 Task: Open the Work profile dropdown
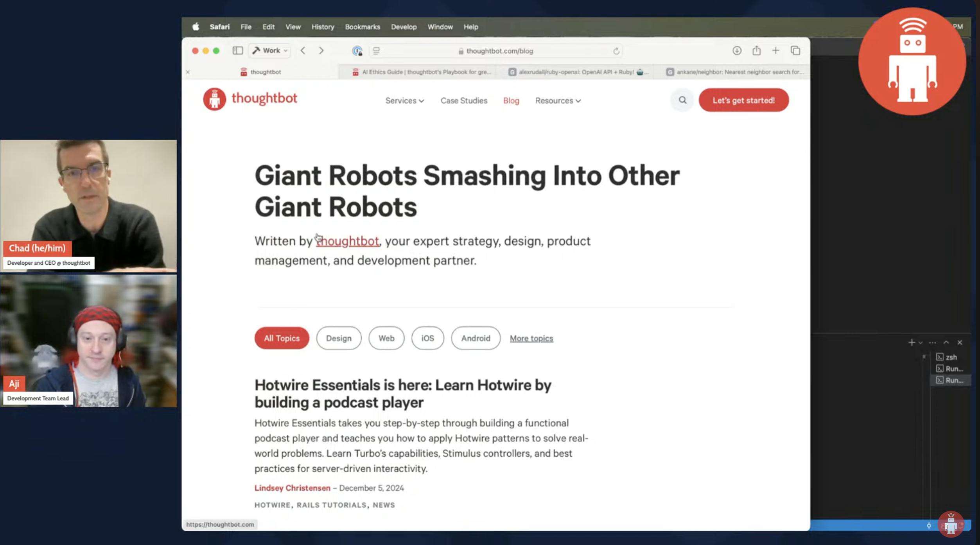tap(270, 50)
